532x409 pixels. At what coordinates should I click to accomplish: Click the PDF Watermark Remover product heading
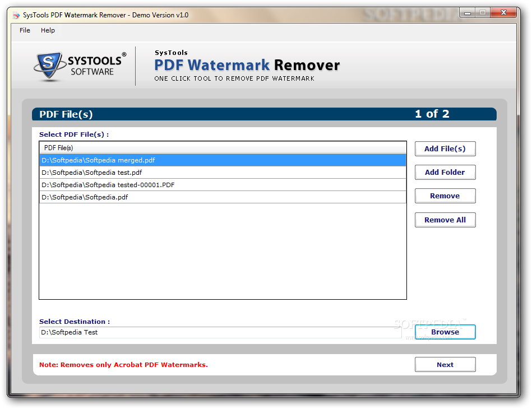[247, 65]
